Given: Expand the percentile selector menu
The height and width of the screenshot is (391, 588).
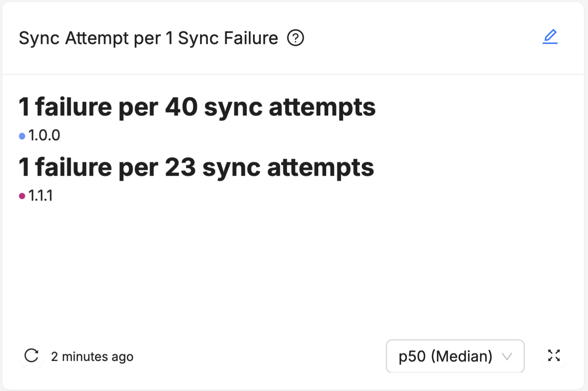Looking at the screenshot, I should pos(455,356).
